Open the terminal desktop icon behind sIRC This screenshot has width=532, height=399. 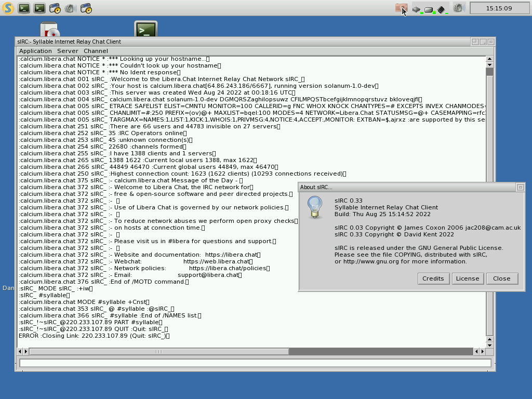tap(146, 29)
